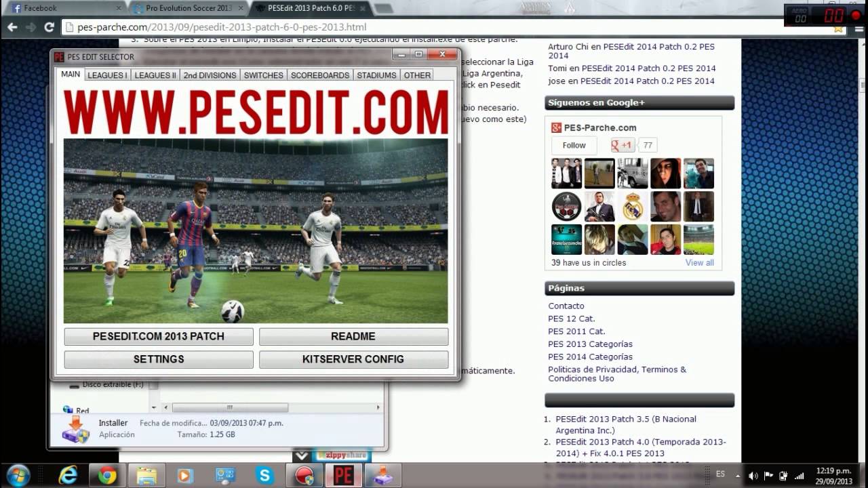
Task: Show hidden tray icons arrow
Action: pos(738,476)
